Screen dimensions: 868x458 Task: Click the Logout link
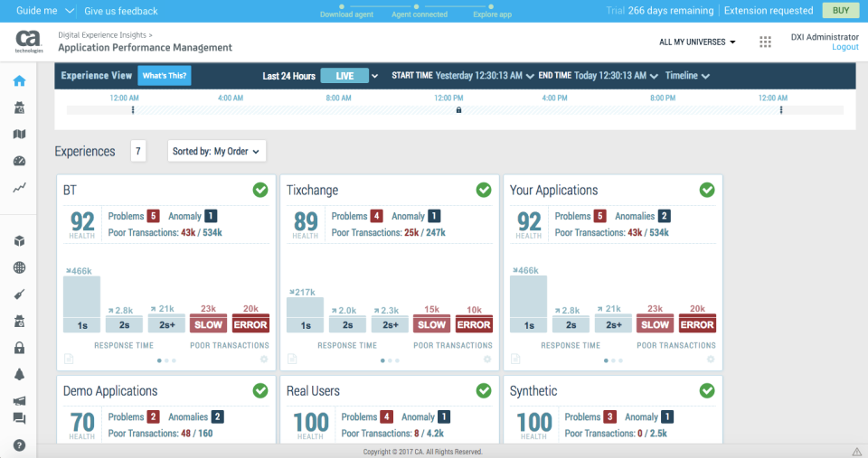click(845, 47)
